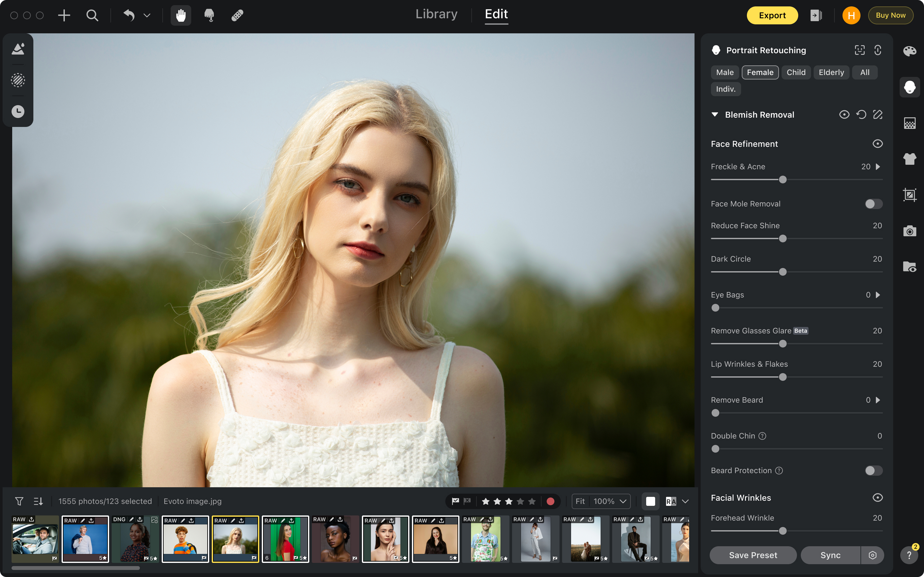Click the face detection icon
Image resolution: width=924 pixels, height=577 pixels.
860,50
